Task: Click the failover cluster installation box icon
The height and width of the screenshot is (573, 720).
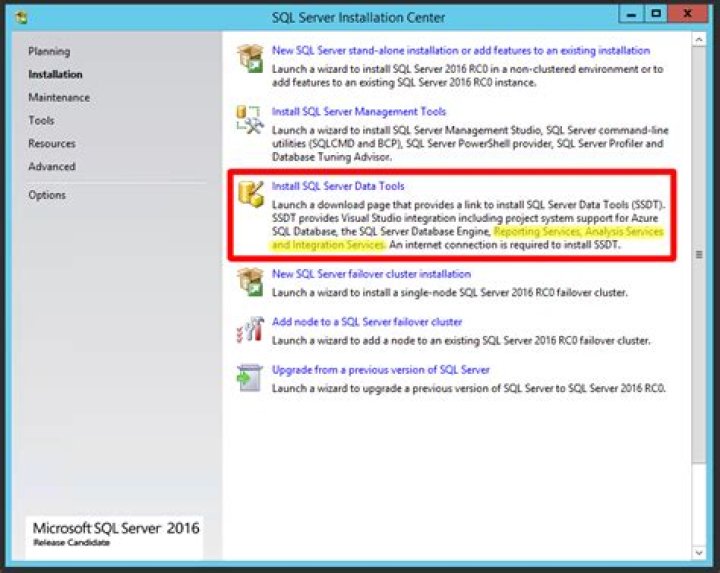Action: point(250,281)
